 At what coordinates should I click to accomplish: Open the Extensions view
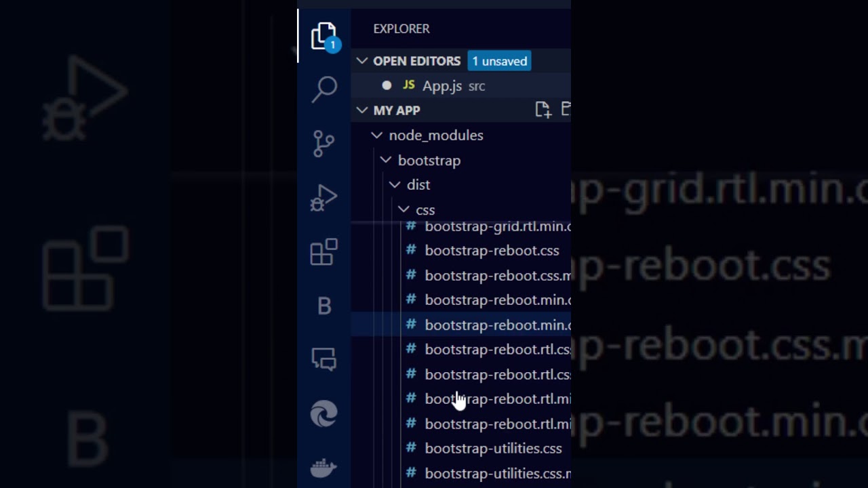tap(324, 252)
